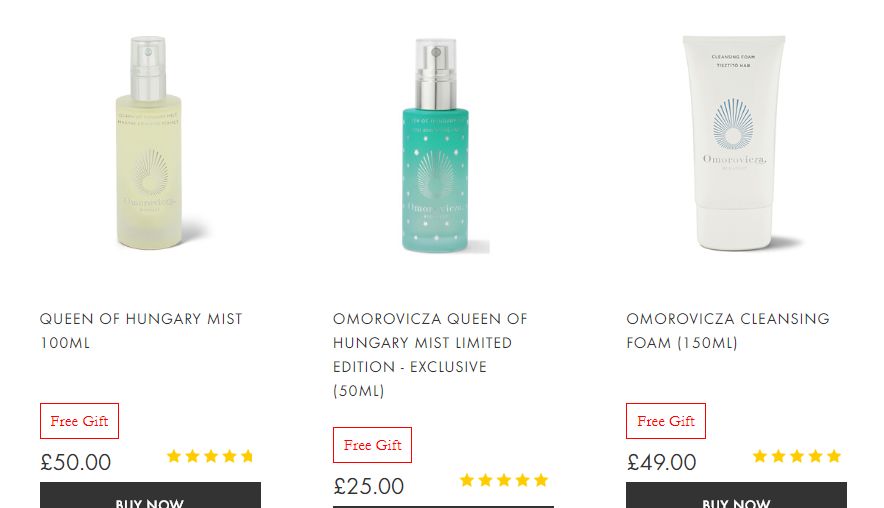Viewport: 884px width, 508px height.
Task: Open the Queen of Hungary Mist 100ml product image
Action: click(150, 143)
